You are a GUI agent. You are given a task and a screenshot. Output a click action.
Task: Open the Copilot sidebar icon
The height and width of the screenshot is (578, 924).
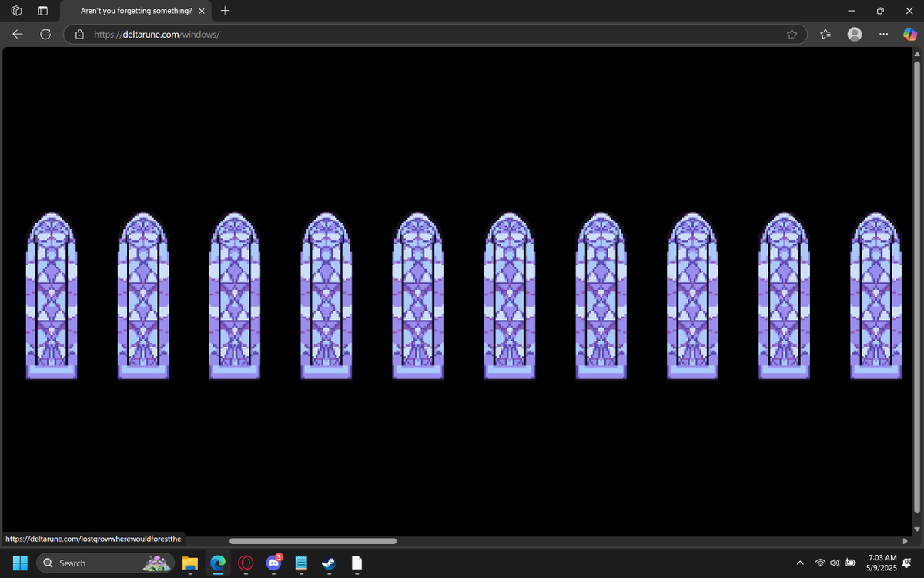coord(910,34)
